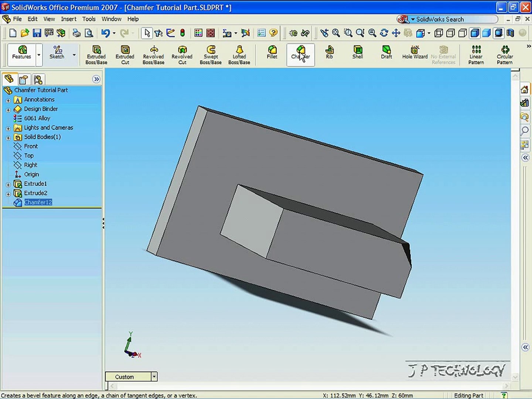The image size is (532, 399).
Task: Open the Undo history dropdown arrow
Action: click(114, 33)
